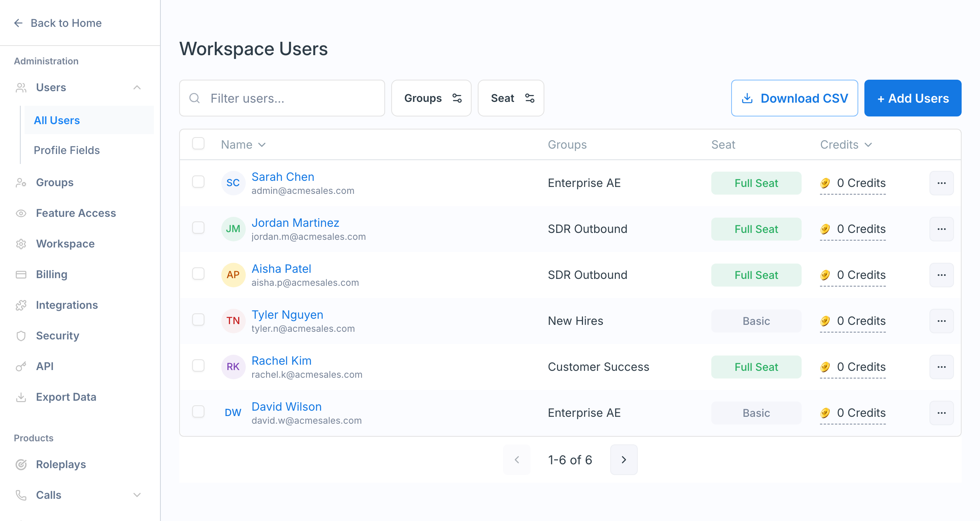The width and height of the screenshot is (980, 521).
Task: Click Back to Home link
Action: 58,23
